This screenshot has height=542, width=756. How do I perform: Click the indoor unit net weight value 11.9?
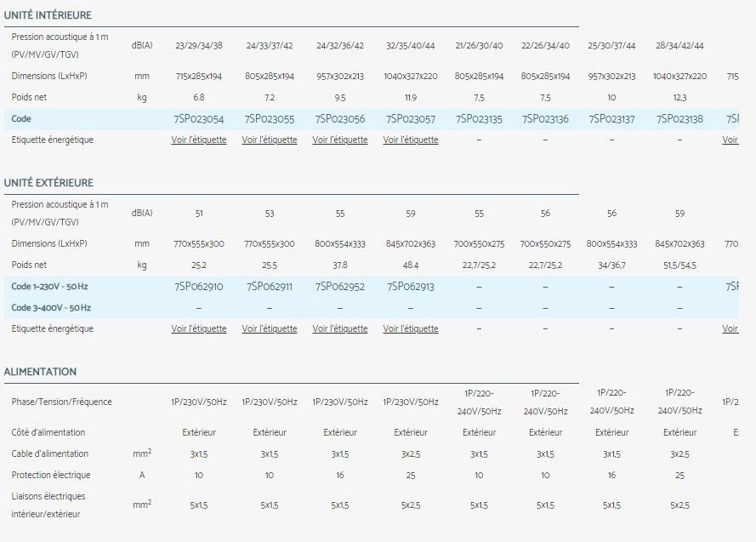[411, 98]
